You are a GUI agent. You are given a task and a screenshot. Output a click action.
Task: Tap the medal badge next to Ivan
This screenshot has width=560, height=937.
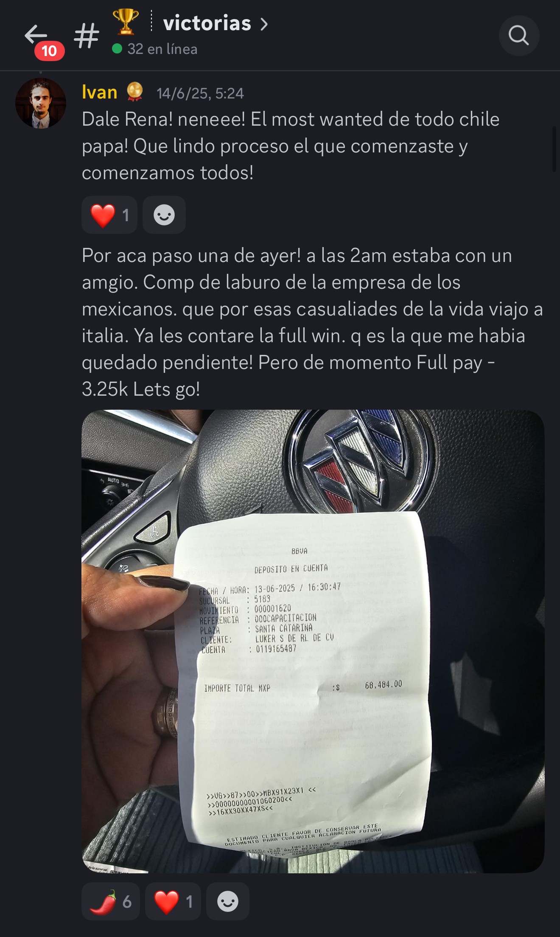pos(135,92)
